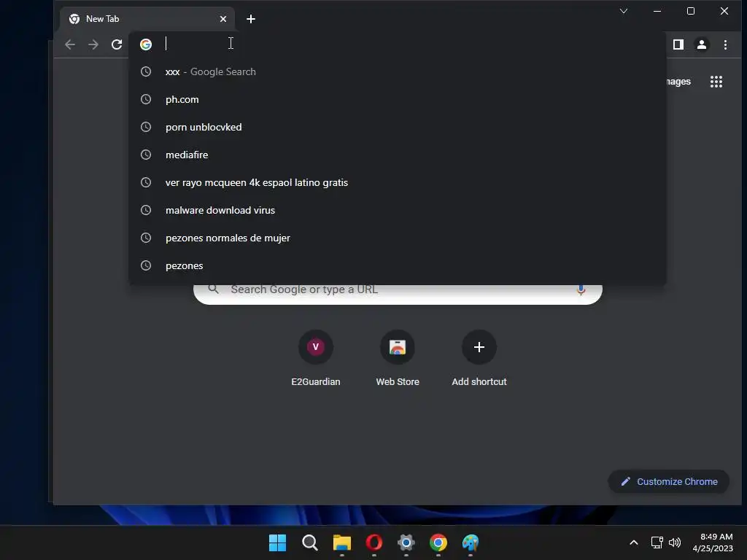This screenshot has width=747, height=560.
Task: Select the last 'pezones' suggestion
Action: 398,265
